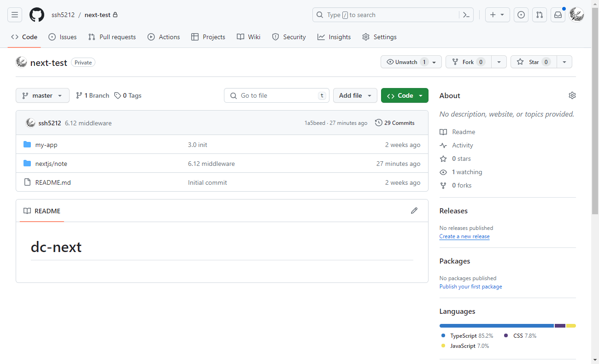Open repository Settings tab

coord(379,37)
